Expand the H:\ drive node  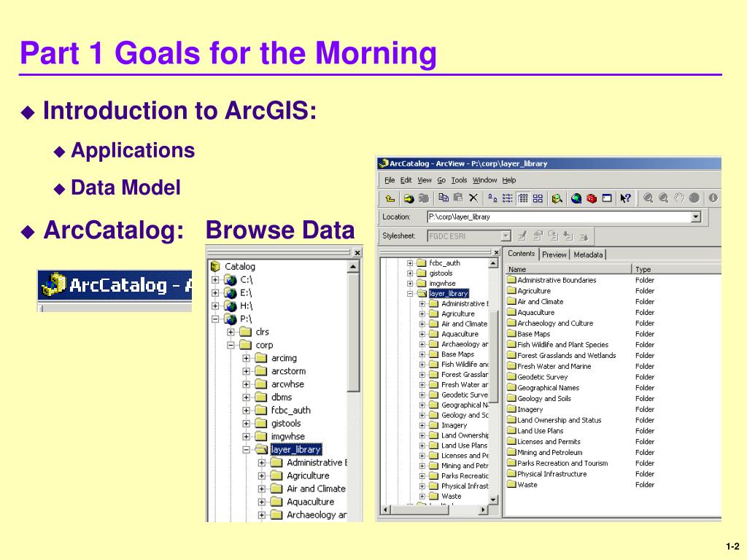point(215,306)
